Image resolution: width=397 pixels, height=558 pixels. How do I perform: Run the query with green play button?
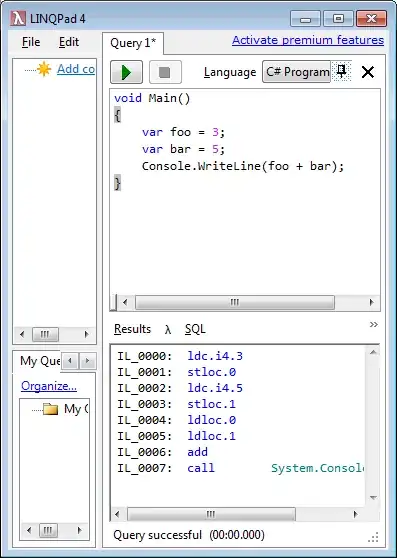(126, 72)
